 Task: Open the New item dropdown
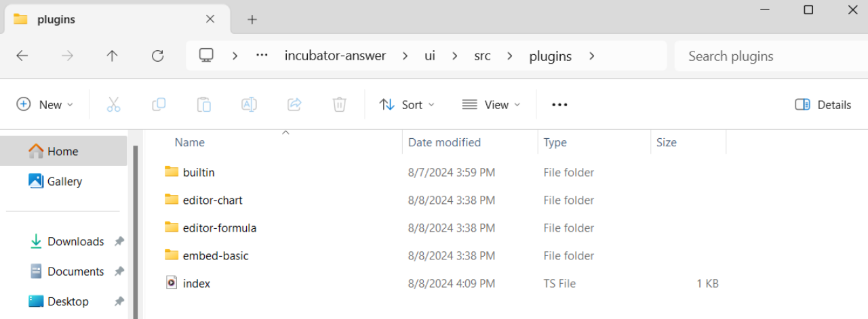coord(45,104)
